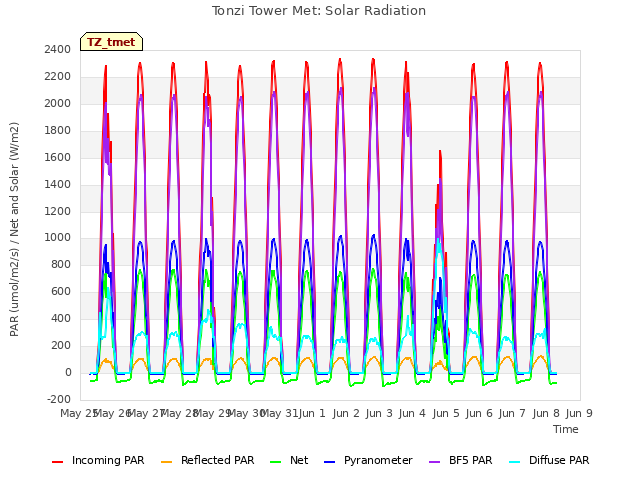Click the red Incoming PAR legend swatch
The image size is (640, 480).
tap(58, 462)
